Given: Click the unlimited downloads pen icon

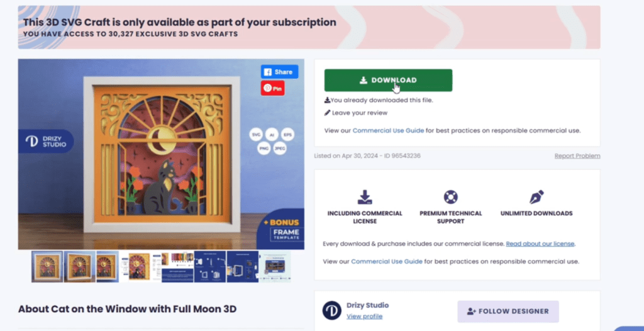Looking at the screenshot, I should [x=536, y=197].
